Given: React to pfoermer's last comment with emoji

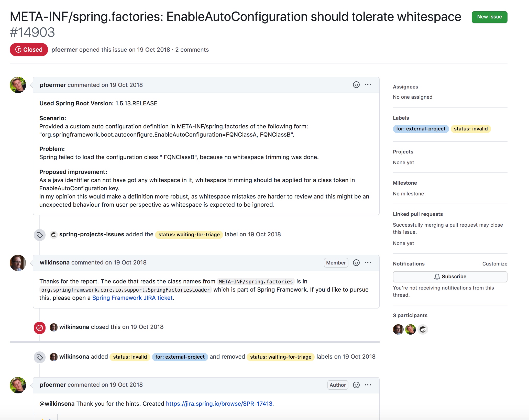Looking at the screenshot, I should click(x=356, y=385).
